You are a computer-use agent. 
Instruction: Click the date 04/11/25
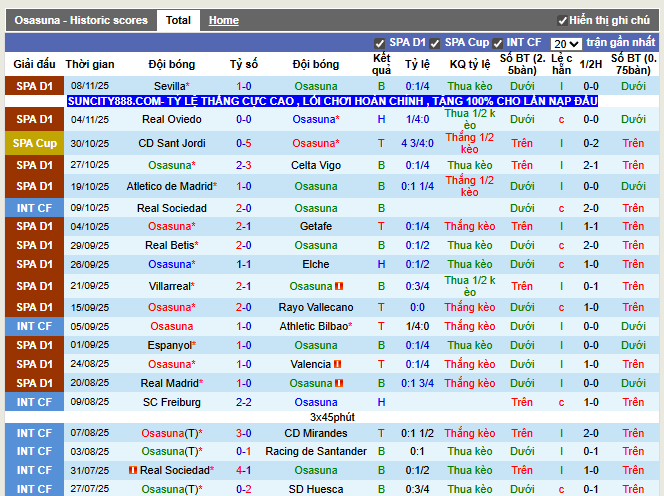point(90,119)
